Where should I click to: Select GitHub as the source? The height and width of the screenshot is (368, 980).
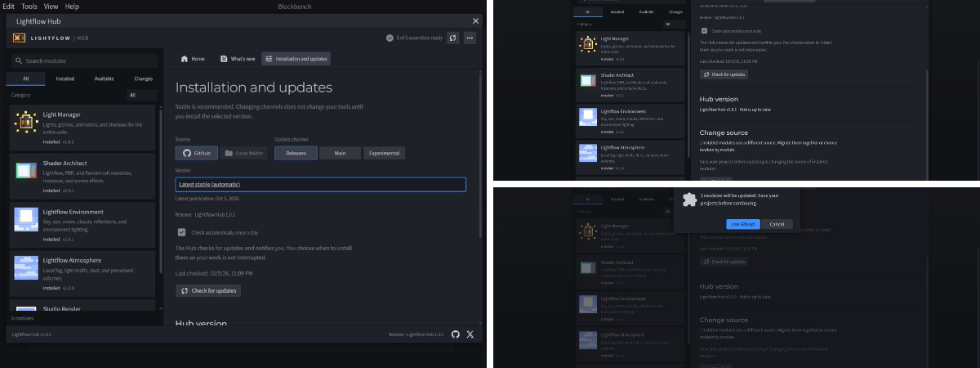point(196,153)
